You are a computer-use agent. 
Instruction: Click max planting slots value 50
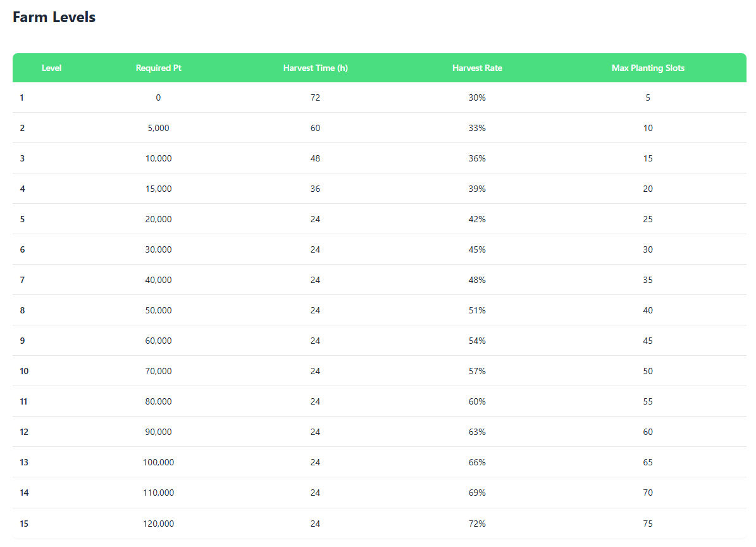coord(648,371)
